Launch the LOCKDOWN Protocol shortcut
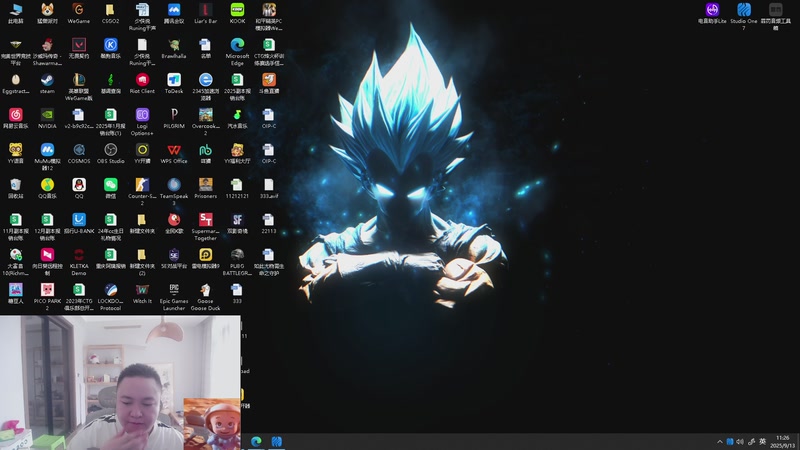 [110, 296]
